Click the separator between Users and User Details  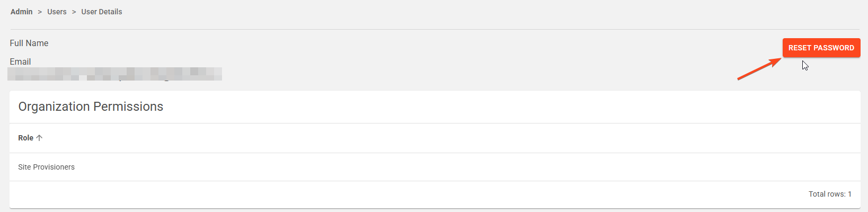coord(74,12)
